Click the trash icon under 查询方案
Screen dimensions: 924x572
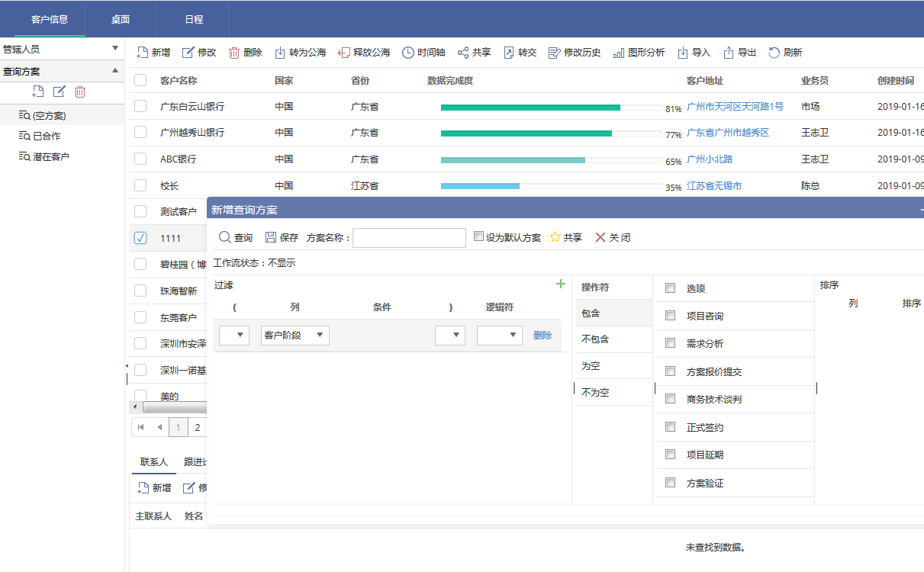coord(80,92)
